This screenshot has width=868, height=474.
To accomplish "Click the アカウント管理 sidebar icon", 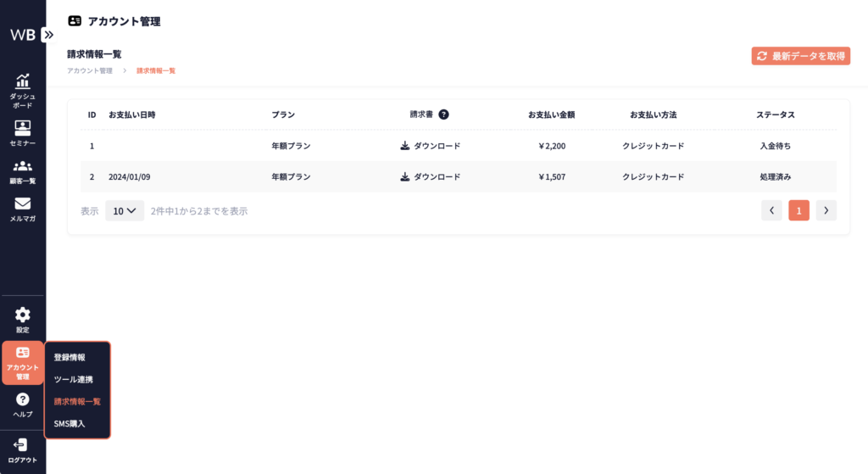I will coord(23,363).
